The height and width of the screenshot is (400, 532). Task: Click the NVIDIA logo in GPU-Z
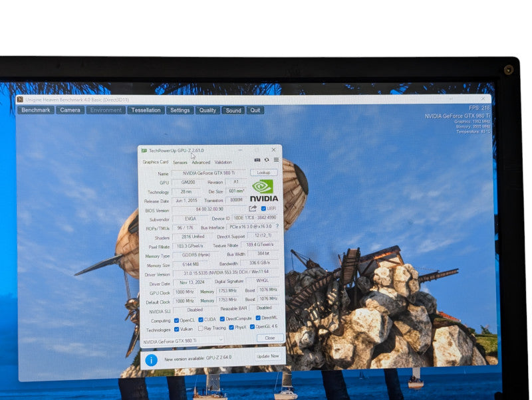264,191
